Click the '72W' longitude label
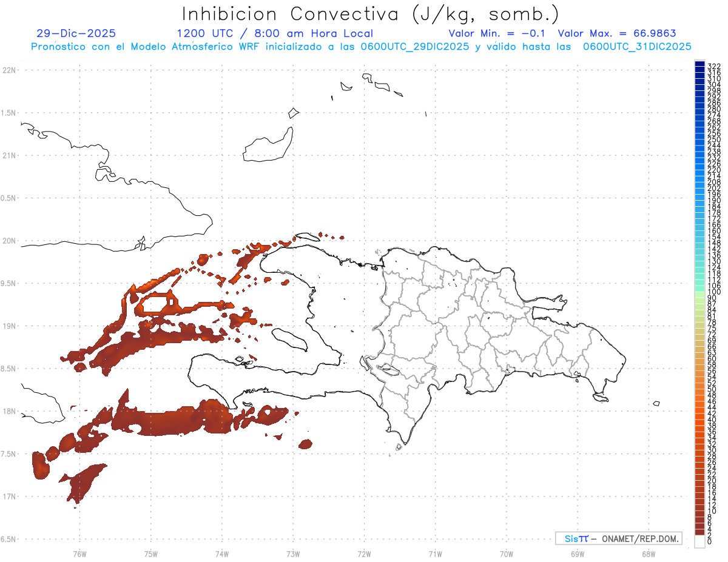The height and width of the screenshot is (562, 728). tap(364, 554)
